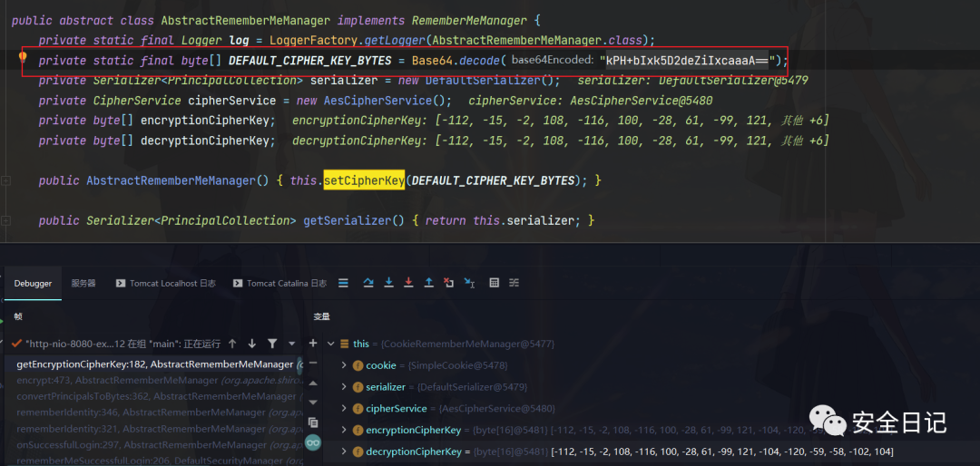Click the Drop Frame icon
The image size is (980, 466).
[449, 283]
